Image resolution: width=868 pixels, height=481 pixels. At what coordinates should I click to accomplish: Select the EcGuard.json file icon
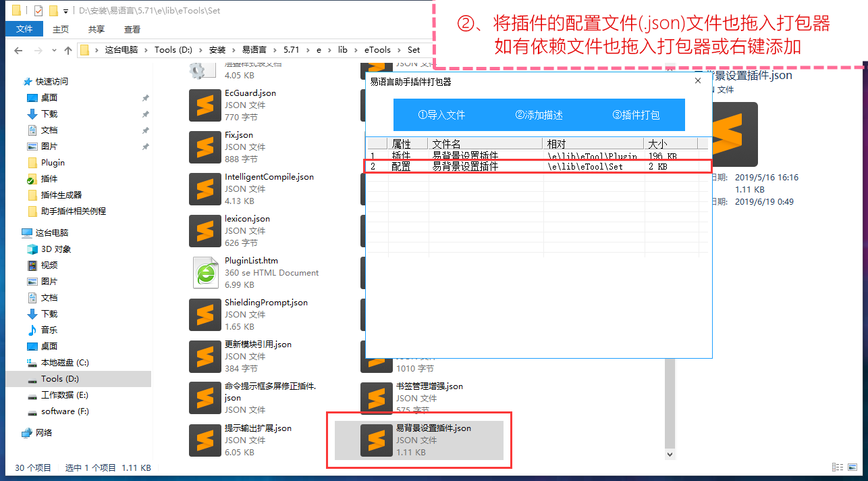click(x=205, y=105)
